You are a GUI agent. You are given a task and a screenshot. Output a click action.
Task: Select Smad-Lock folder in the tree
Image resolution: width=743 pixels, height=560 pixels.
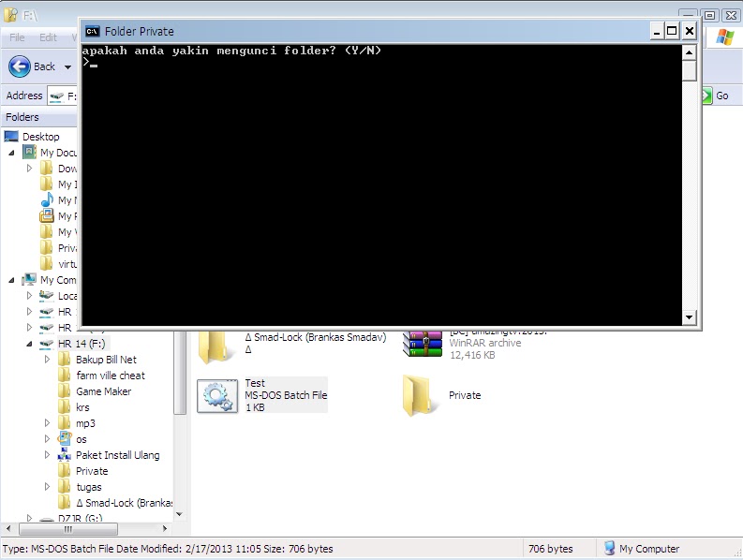[x=125, y=503]
